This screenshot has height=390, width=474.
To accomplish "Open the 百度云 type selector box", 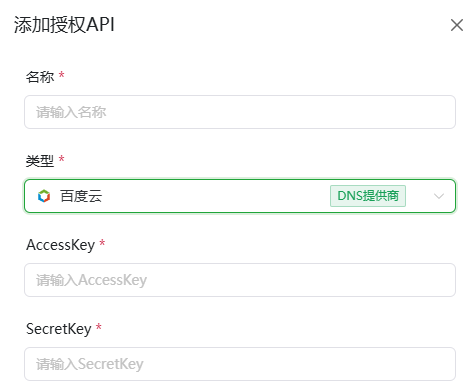I will (x=240, y=196).
